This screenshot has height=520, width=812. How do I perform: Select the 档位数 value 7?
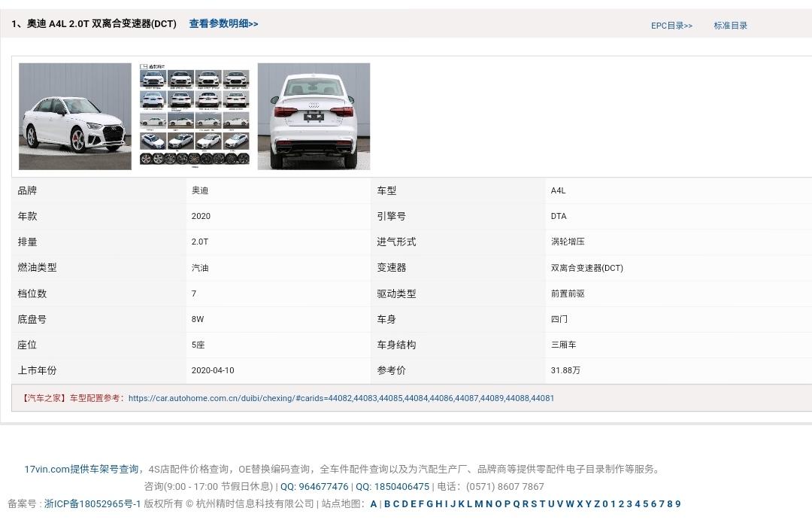pos(194,293)
